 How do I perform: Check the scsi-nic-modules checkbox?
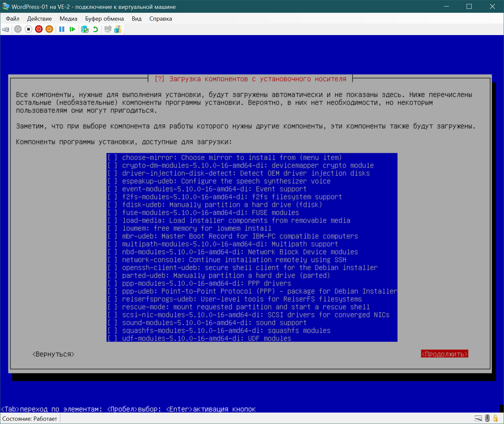[x=112, y=315]
